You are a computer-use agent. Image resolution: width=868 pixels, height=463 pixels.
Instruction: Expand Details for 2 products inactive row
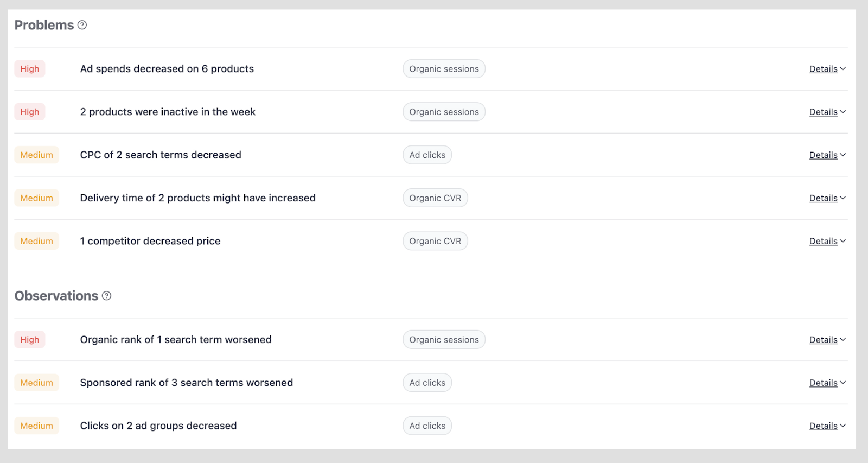[x=827, y=112]
